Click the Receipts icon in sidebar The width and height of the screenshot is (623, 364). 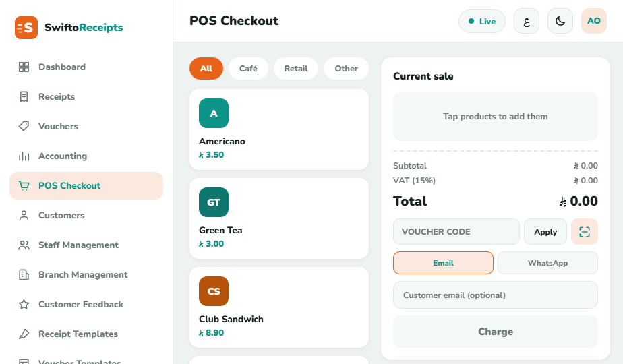(24, 96)
